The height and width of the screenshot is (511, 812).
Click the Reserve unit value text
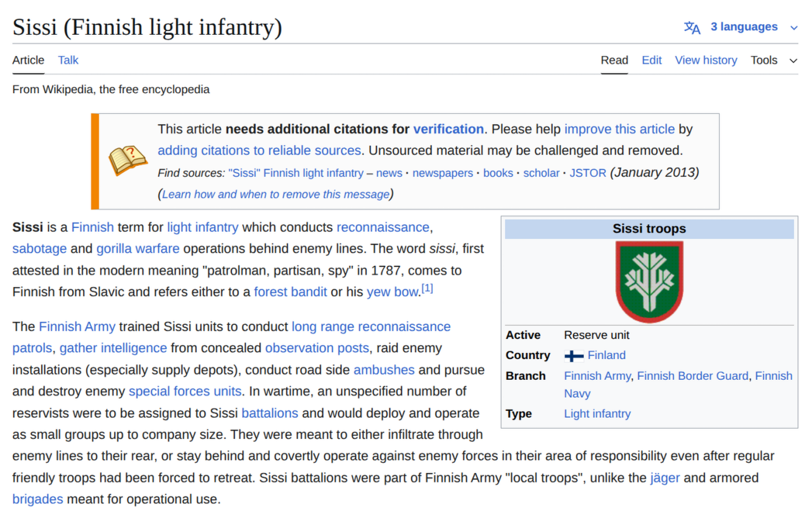coord(597,335)
